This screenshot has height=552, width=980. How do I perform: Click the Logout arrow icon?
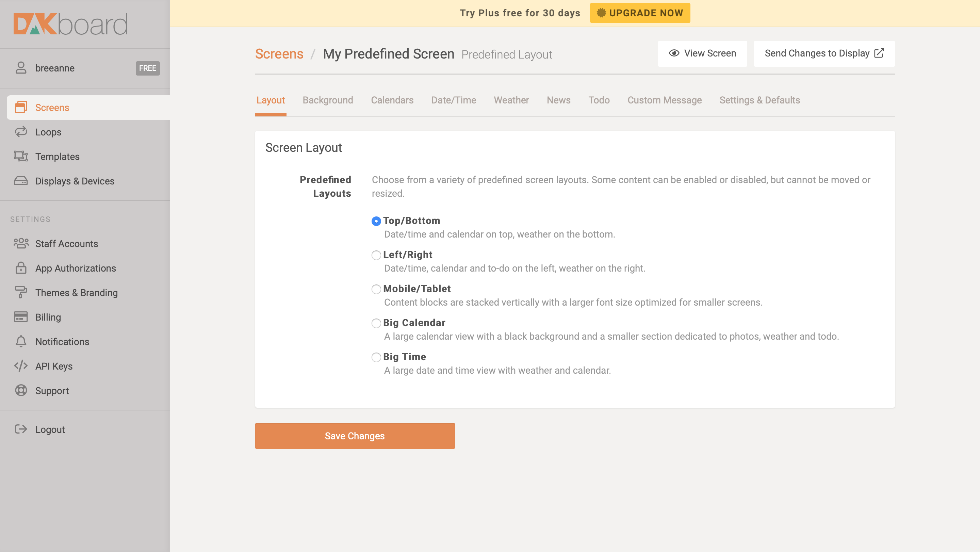tap(21, 429)
